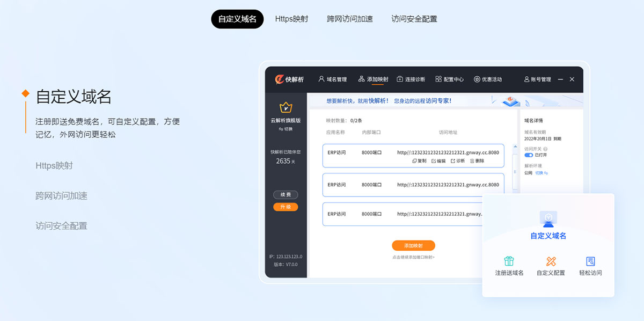Open 域名管理 in the app navigation
644x321 pixels.
click(x=333, y=79)
